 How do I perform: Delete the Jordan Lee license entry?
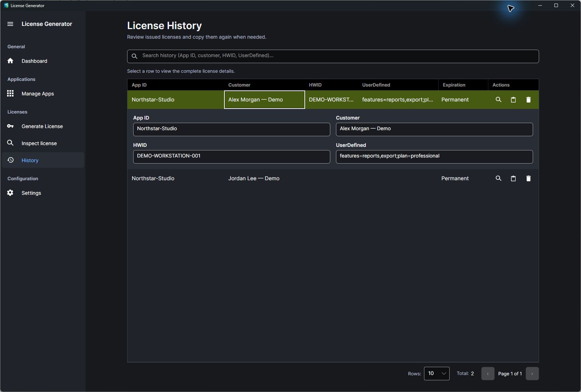[x=528, y=178]
